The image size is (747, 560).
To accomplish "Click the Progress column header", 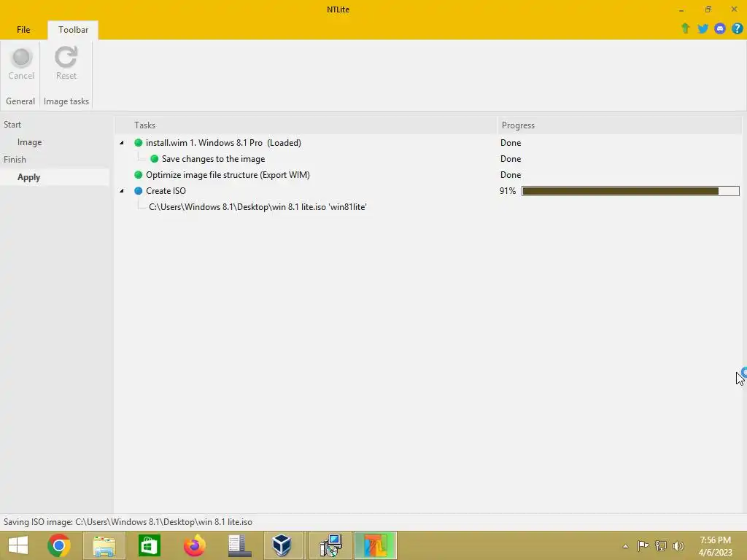I will pyautogui.click(x=619, y=125).
